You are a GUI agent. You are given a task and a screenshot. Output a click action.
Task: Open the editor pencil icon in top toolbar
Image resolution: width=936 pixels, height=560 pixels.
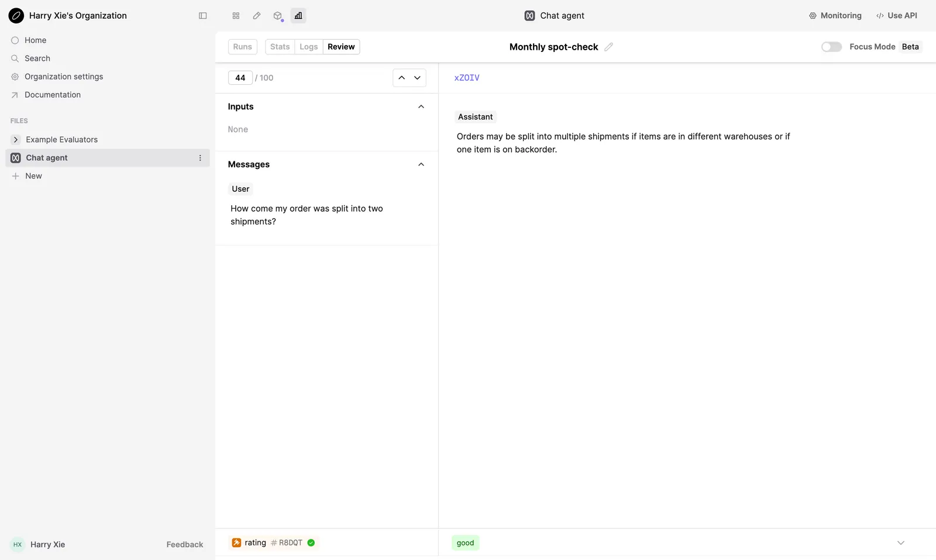257,16
